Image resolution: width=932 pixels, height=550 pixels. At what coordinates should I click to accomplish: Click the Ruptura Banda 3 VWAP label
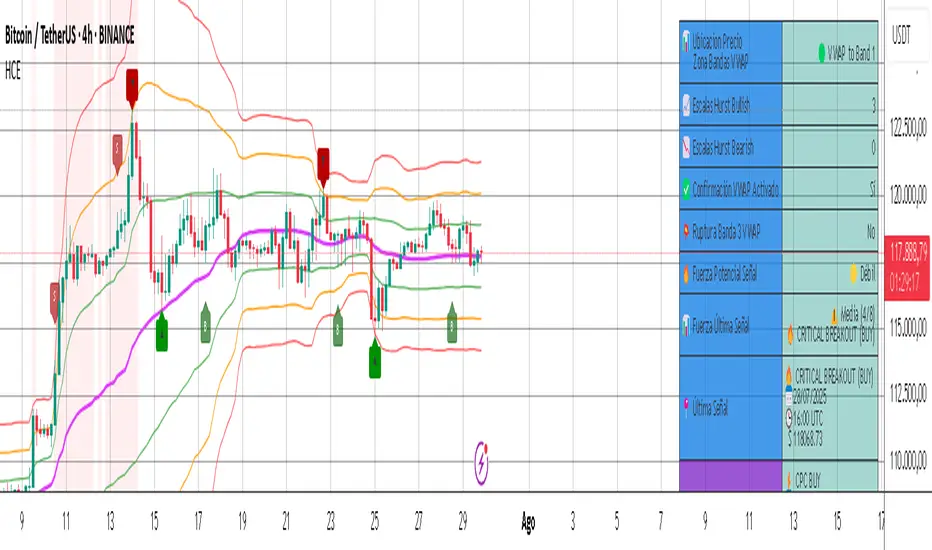[726, 231]
